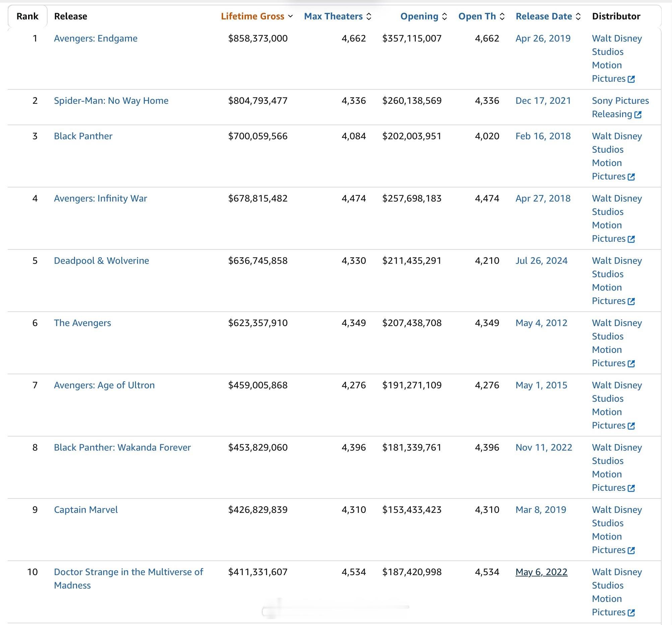Open the May 6, 2022 release date link
The image size is (672, 625).
[541, 572]
